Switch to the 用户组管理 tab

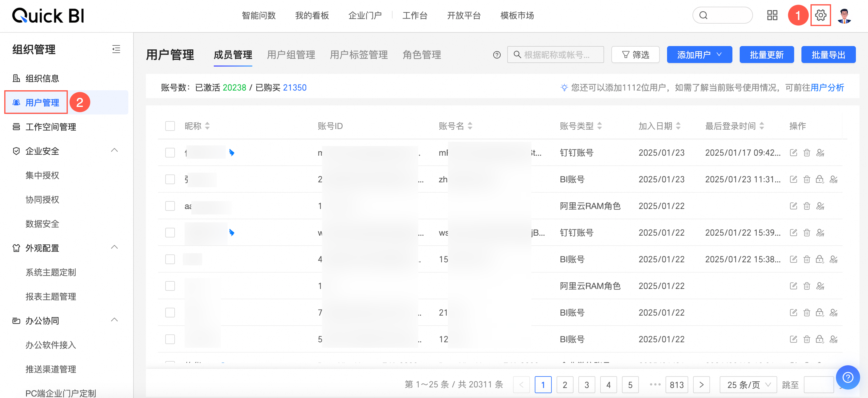click(x=291, y=55)
